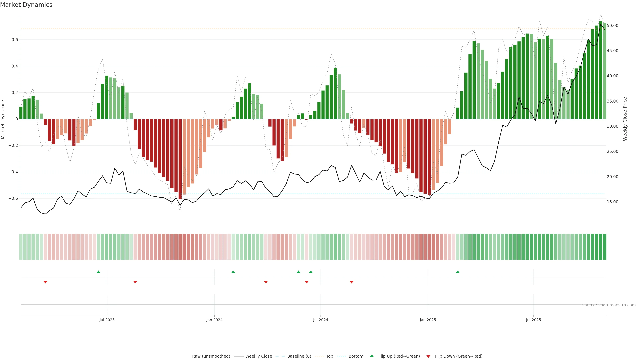The image size is (644, 362).
Task: Click the Weekly Close Price axis title
Action: click(x=625, y=119)
